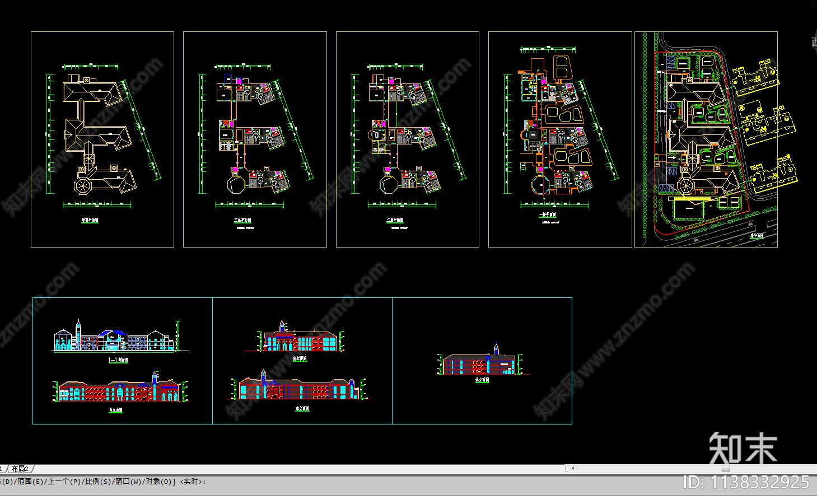The image size is (817, 504).
Task: Select the second floor plan sheet
Action: pos(408,139)
